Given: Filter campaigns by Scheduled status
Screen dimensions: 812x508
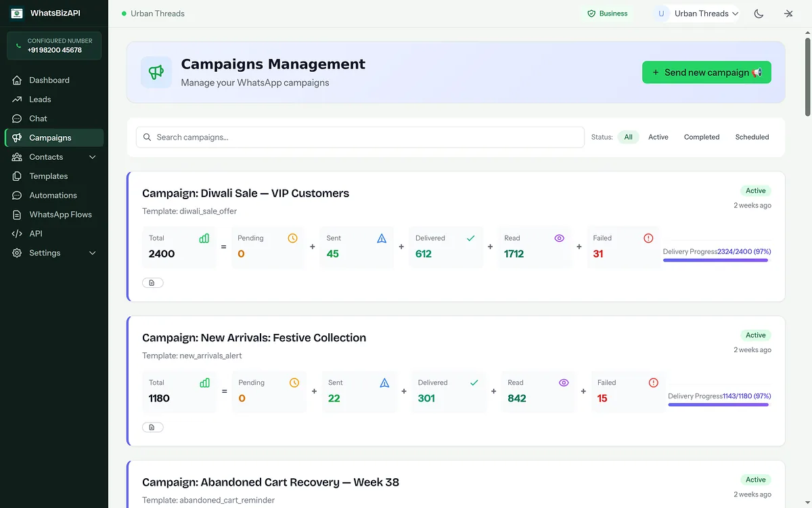Looking at the screenshot, I should click(x=752, y=137).
